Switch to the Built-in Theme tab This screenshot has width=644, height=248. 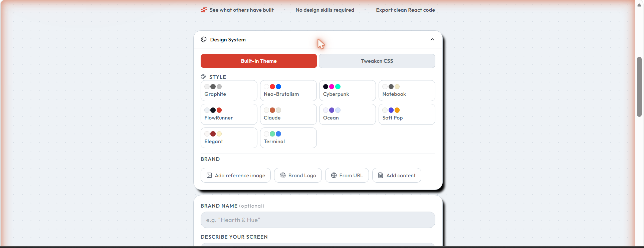[259, 61]
